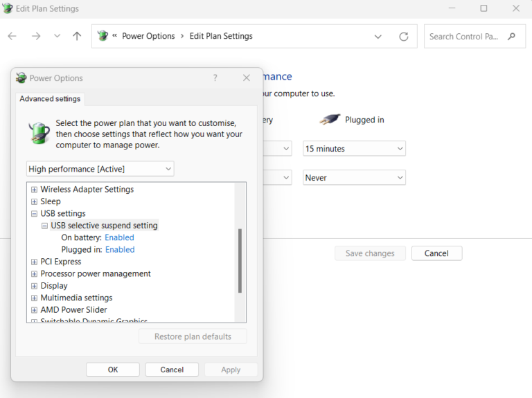This screenshot has width=532, height=398.
Task: Collapse the USB settings tree node
Action: [x=34, y=214]
